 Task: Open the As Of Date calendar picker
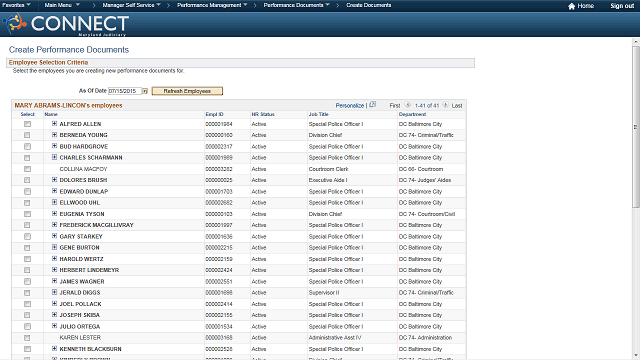point(144,91)
